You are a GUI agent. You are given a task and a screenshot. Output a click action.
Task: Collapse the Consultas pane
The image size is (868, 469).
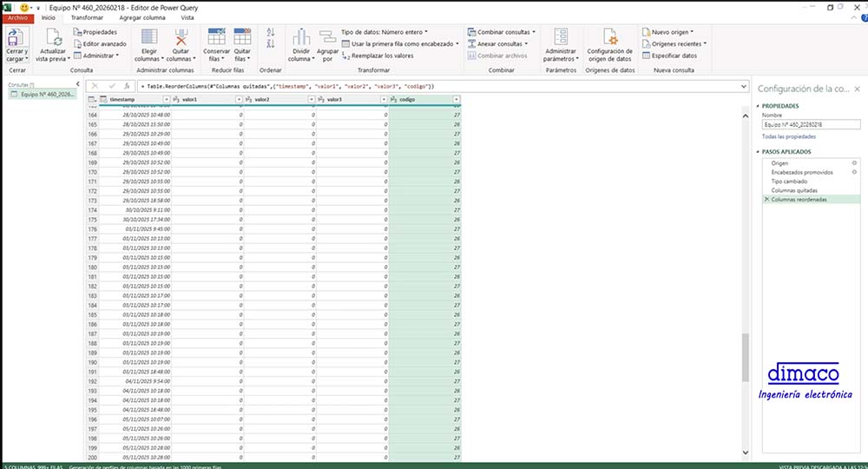(78, 84)
